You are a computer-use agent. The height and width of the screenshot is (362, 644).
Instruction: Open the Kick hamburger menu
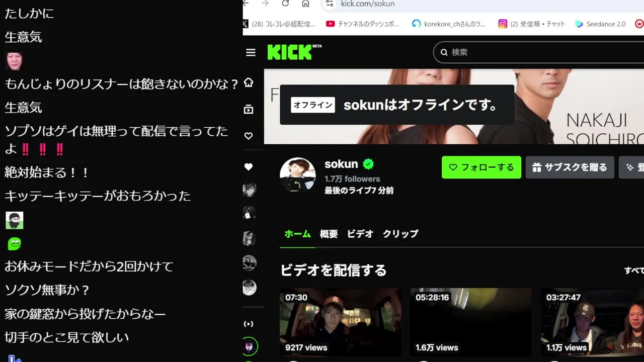(251, 52)
